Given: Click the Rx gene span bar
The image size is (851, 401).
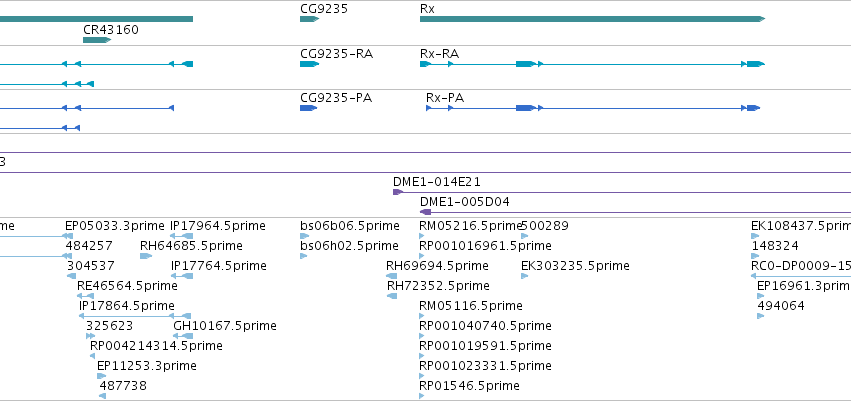Looking at the screenshot, I should [592, 19].
